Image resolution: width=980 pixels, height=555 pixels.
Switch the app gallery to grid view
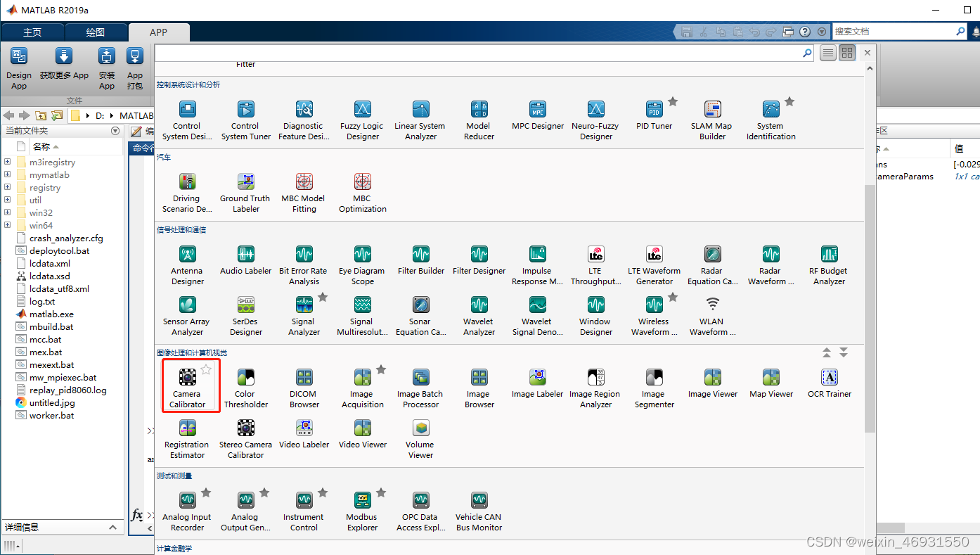(x=847, y=53)
